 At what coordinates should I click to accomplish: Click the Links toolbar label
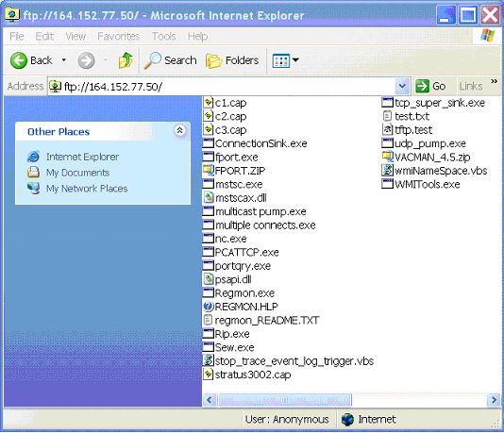click(x=471, y=86)
